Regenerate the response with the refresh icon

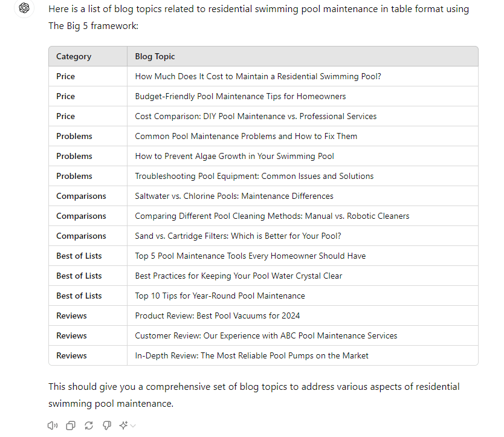point(89,426)
